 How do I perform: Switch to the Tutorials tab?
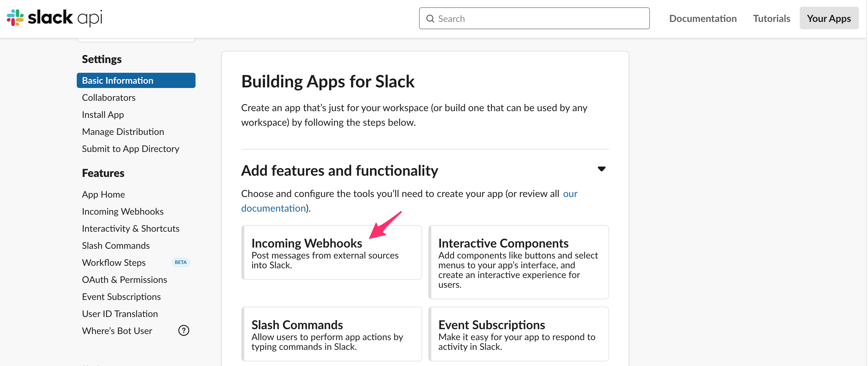[x=771, y=18]
